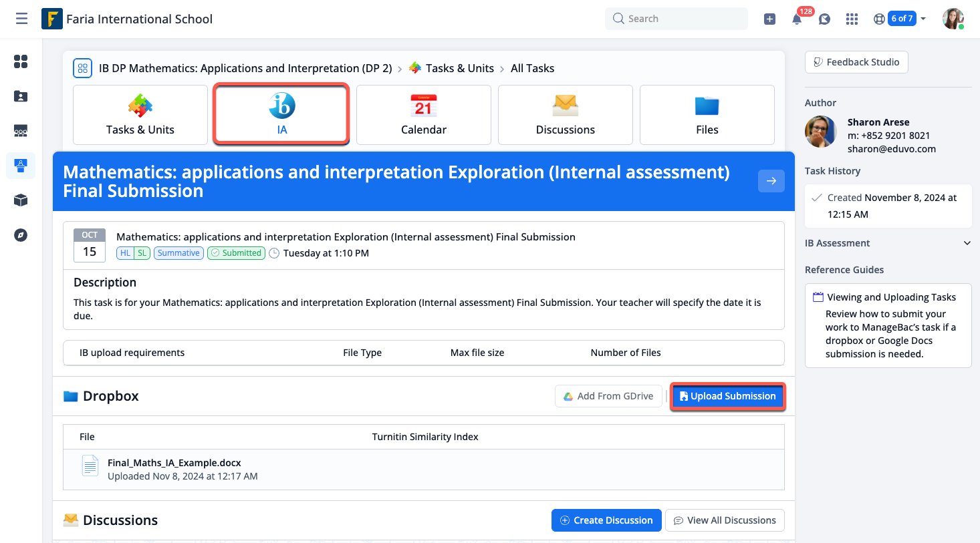Click the Upload Submission button
Image resolution: width=980 pixels, height=543 pixels.
point(727,396)
